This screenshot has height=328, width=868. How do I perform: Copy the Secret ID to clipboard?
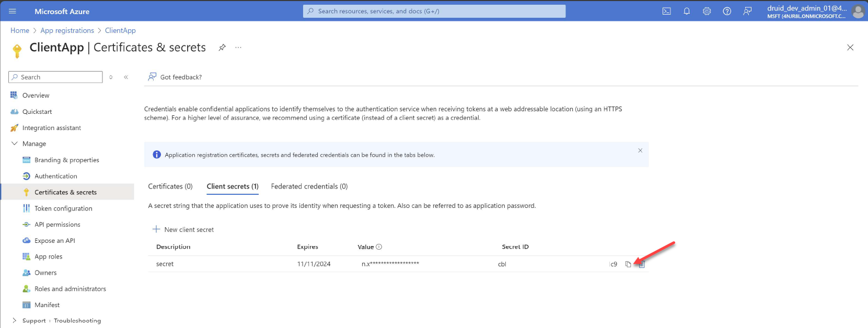pos(628,264)
